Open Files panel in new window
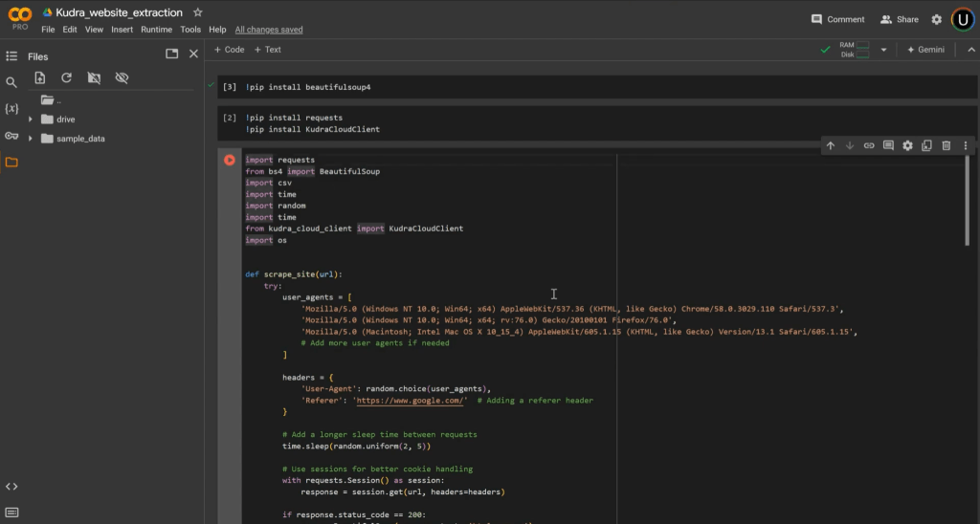980x524 pixels. [x=172, y=54]
